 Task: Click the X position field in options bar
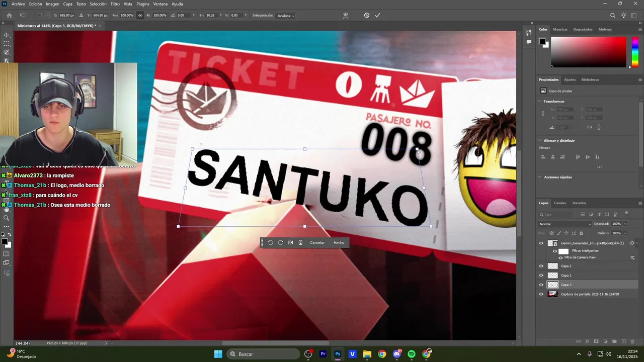[67, 16]
